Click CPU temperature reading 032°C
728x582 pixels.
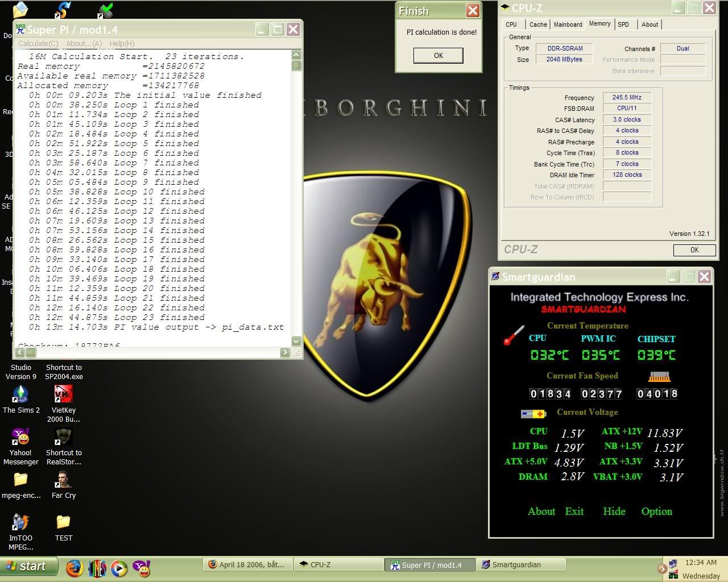(549, 355)
